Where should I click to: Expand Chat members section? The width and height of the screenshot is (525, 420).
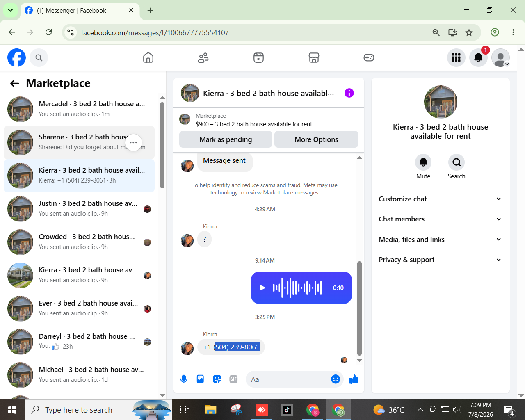[x=440, y=219]
